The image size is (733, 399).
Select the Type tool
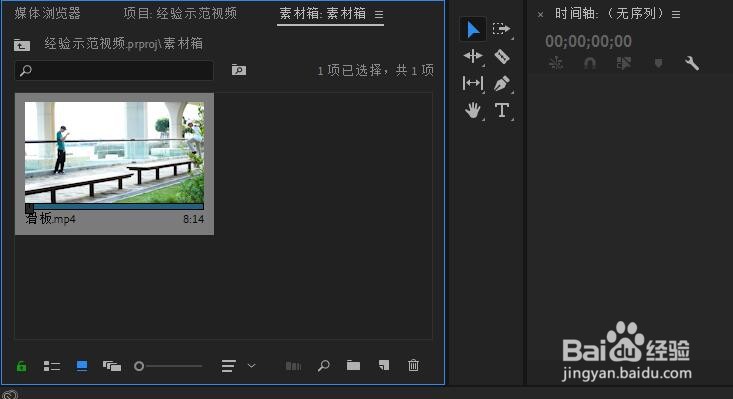tap(502, 110)
